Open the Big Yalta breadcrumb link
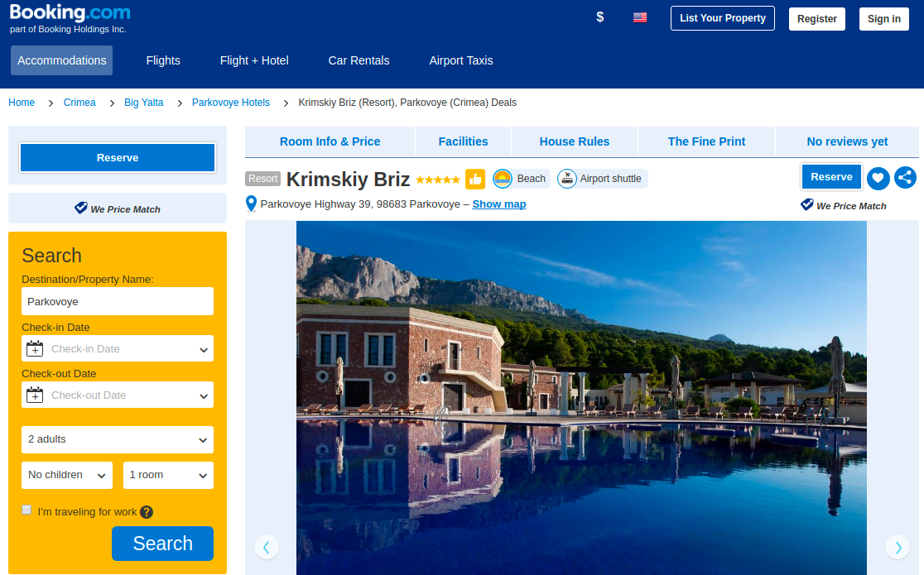924x575 pixels. pyautogui.click(x=144, y=103)
